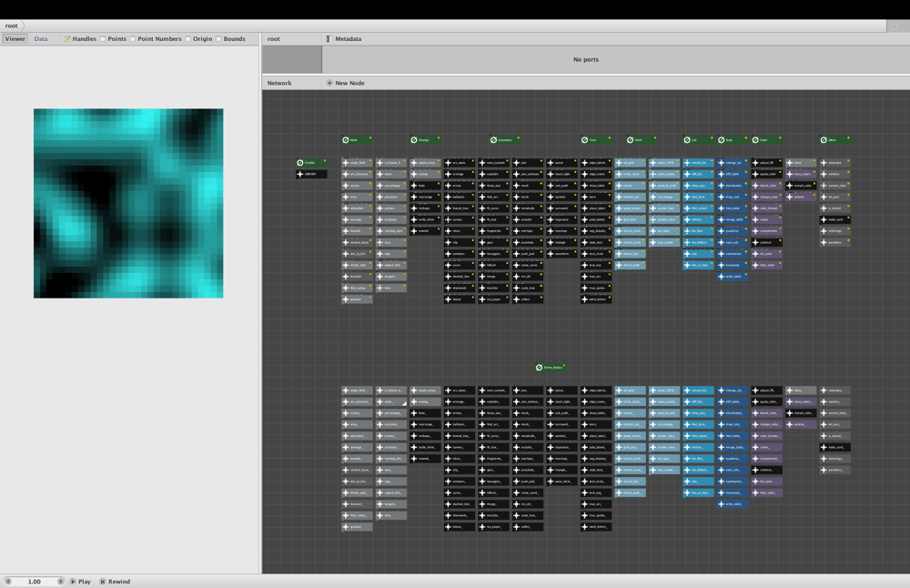Click the New Node button

345,83
